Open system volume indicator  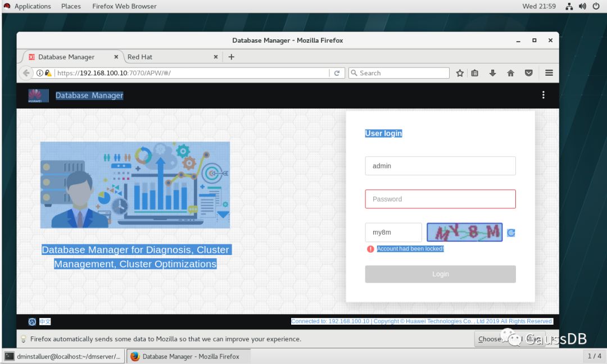(x=582, y=6)
